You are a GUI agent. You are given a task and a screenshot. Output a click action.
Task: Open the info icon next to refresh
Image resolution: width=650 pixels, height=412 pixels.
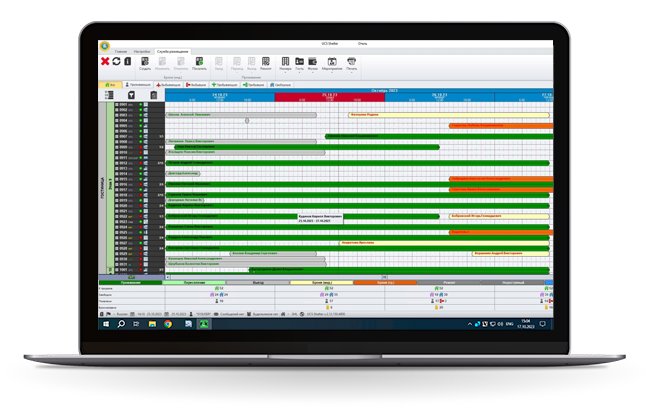(x=128, y=61)
